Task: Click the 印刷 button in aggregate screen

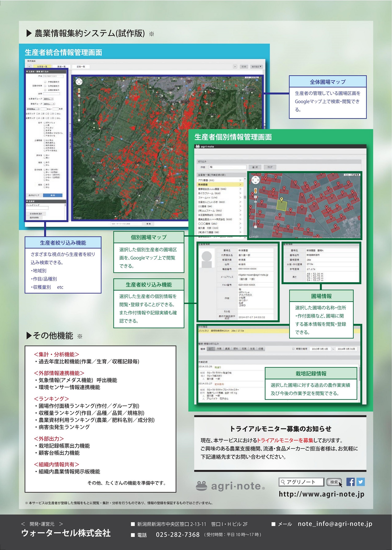Action: point(244,67)
